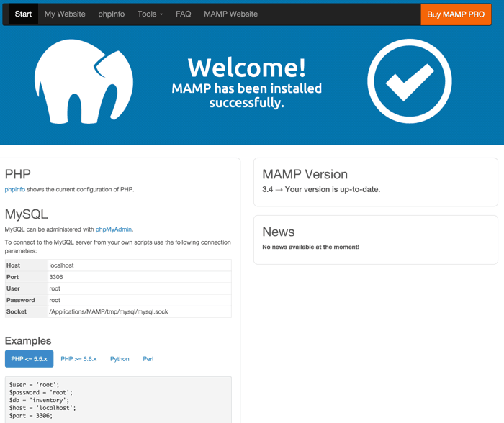Click the MySQL section heading
Image resolution: width=504 pixels, height=423 pixels.
point(27,214)
